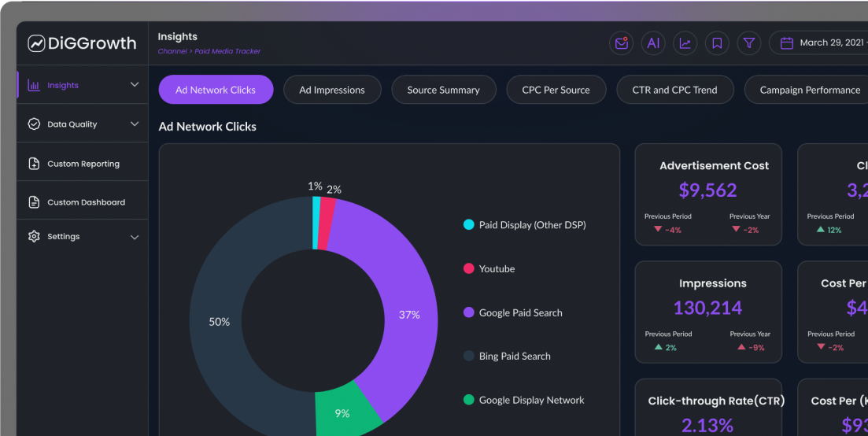Click the Google Paid Search purple swatch

tap(468, 312)
